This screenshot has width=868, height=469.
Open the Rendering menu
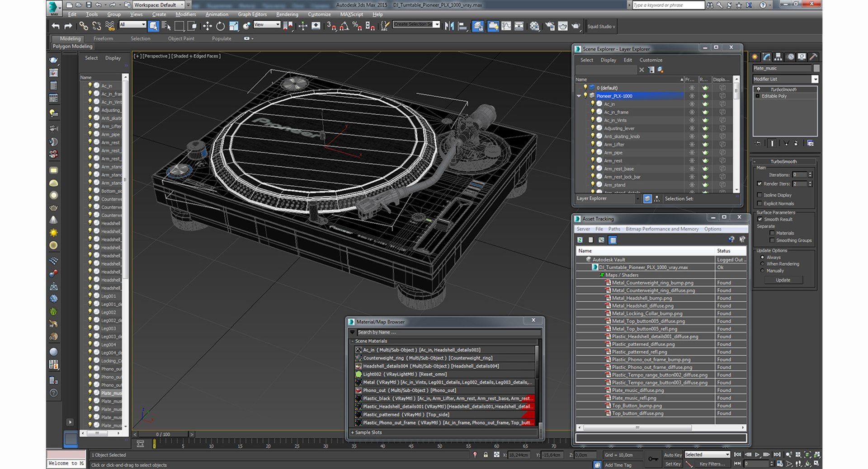[287, 14]
